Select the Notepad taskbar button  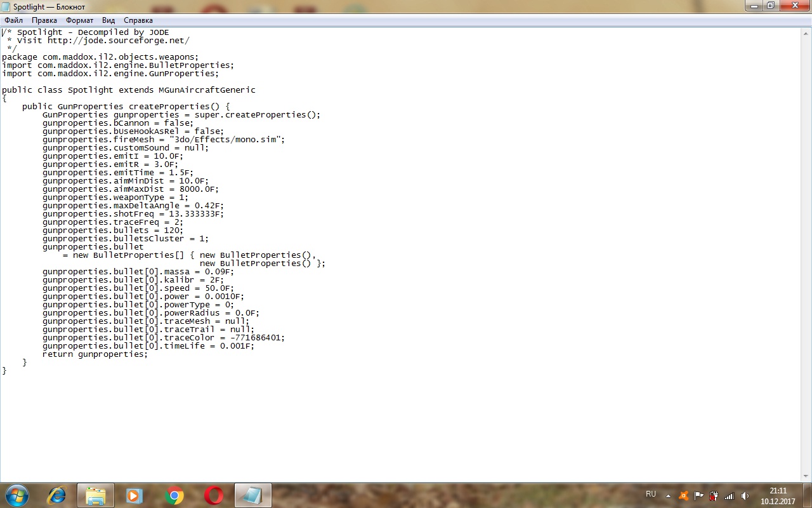click(x=253, y=495)
